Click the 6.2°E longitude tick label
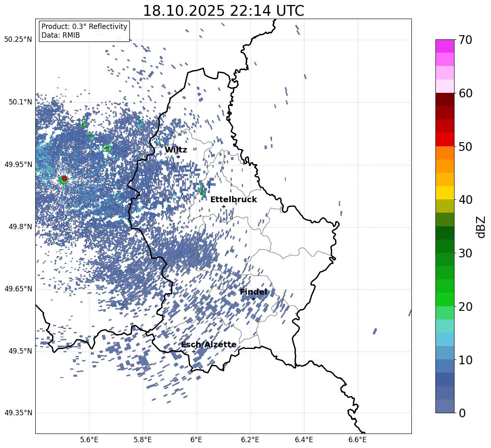Screen dimensions: 491x448 tap(250, 440)
